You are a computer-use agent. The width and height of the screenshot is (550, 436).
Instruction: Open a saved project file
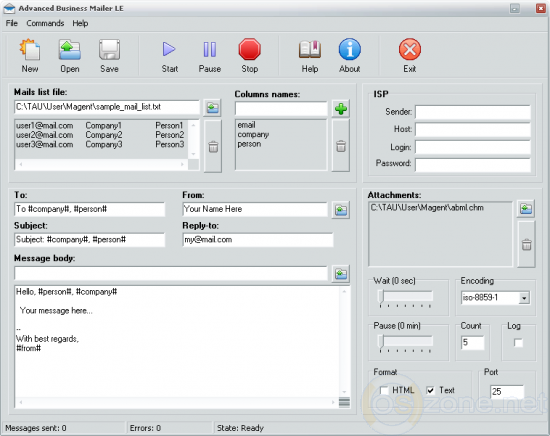tap(69, 56)
